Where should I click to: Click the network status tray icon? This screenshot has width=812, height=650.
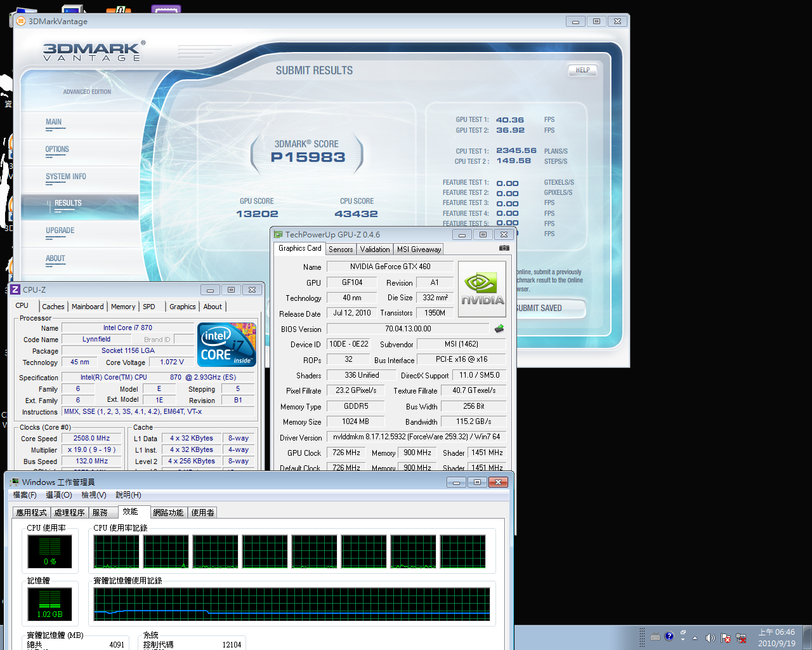pos(740,637)
